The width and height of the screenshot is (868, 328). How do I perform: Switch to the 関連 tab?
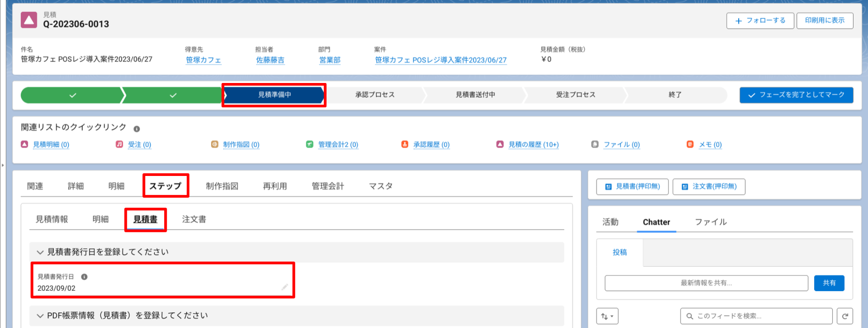[x=35, y=186]
